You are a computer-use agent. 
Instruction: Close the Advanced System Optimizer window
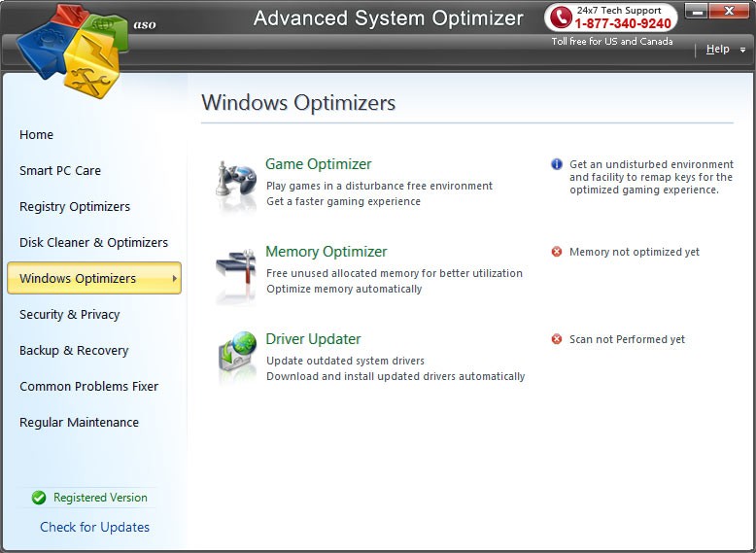(729, 11)
